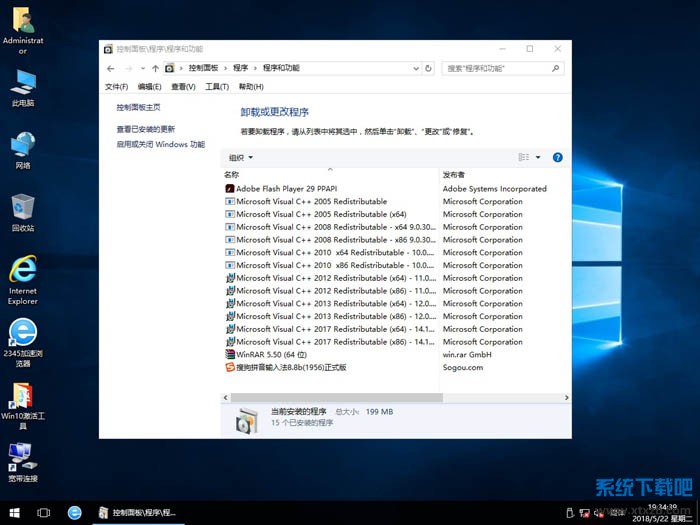Open the 查看(V) menu

pos(183,87)
